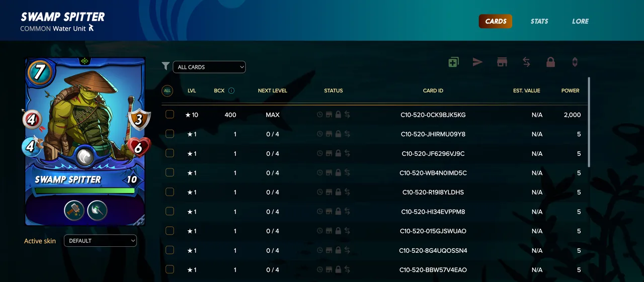Click the mana cost 7 badge on card
The height and width of the screenshot is (282, 644).
click(39, 73)
